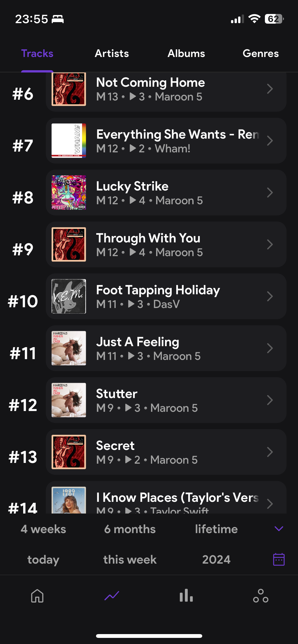Open the Through With You track row
The width and height of the screenshot is (298, 644).
click(x=166, y=244)
